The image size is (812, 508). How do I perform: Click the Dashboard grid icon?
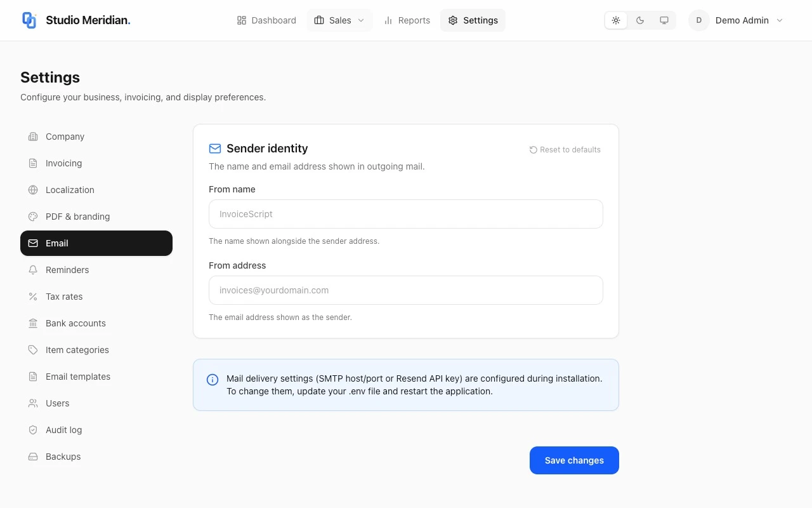241,20
